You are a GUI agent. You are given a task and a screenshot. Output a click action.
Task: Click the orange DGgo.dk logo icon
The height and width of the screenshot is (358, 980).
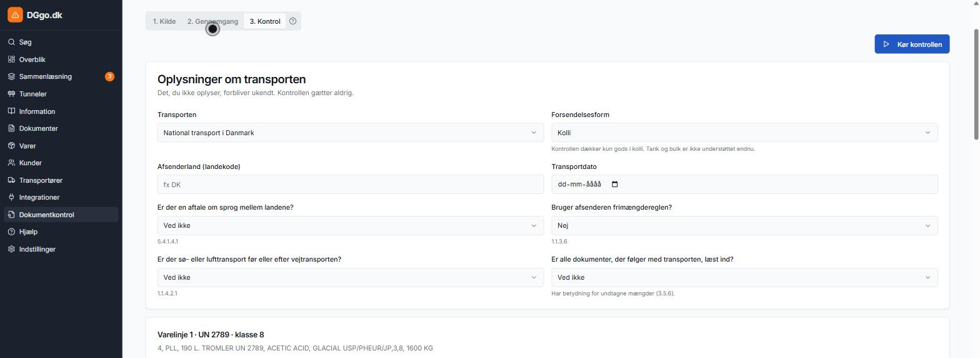15,15
